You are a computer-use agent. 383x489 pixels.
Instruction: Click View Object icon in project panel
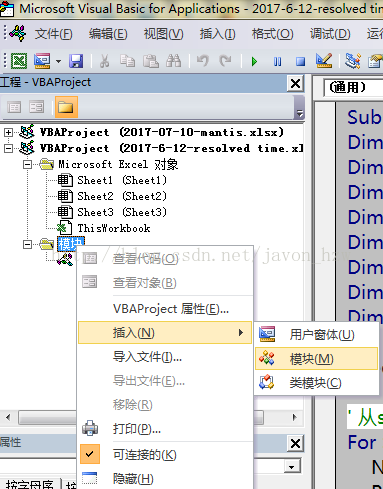click(x=36, y=107)
